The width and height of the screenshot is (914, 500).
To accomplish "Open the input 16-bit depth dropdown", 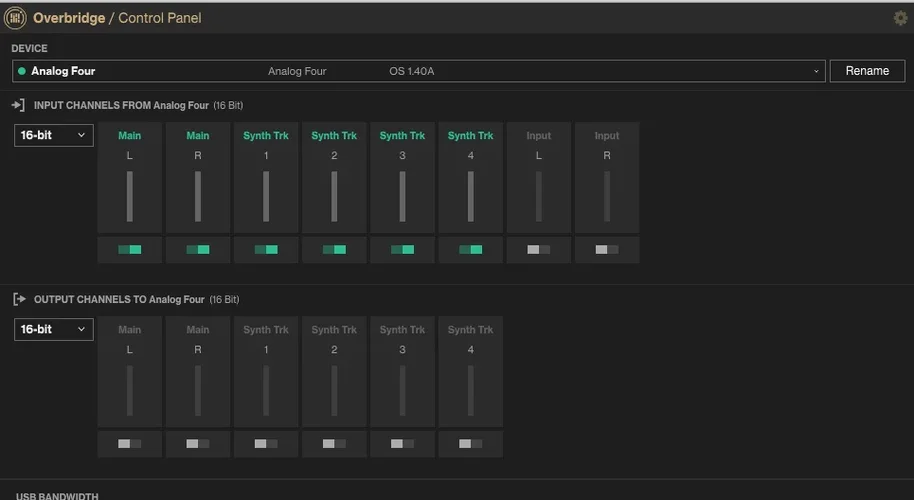I will click(x=54, y=135).
